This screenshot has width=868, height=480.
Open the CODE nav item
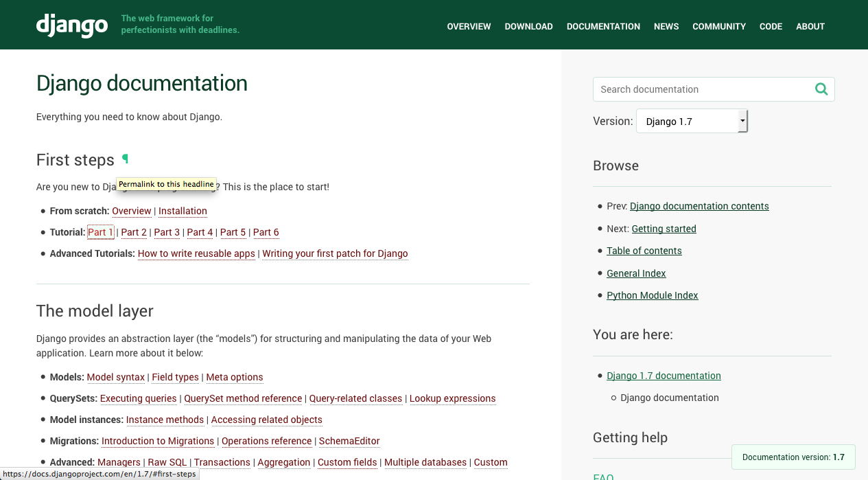click(771, 27)
